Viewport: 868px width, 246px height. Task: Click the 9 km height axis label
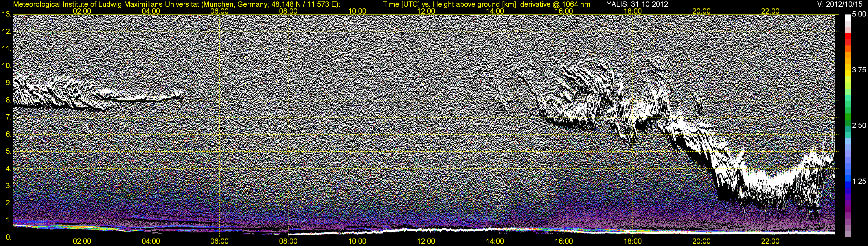point(8,83)
